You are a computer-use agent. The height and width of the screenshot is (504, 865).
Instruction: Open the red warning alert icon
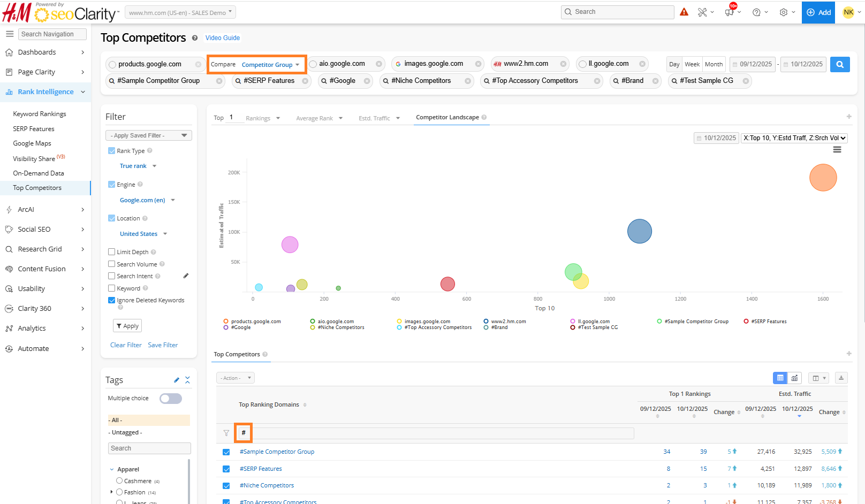coord(684,12)
